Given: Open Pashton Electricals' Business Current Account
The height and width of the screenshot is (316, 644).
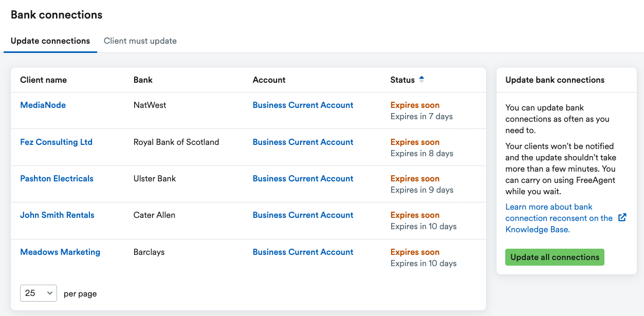Looking at the screenshot, I should tap(303, 178).
